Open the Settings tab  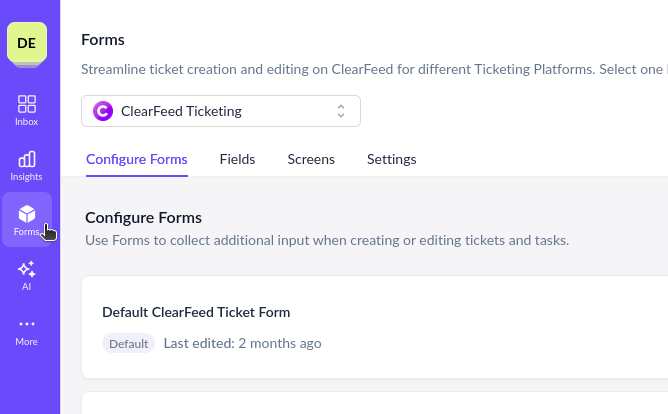(x=392, y=159)
